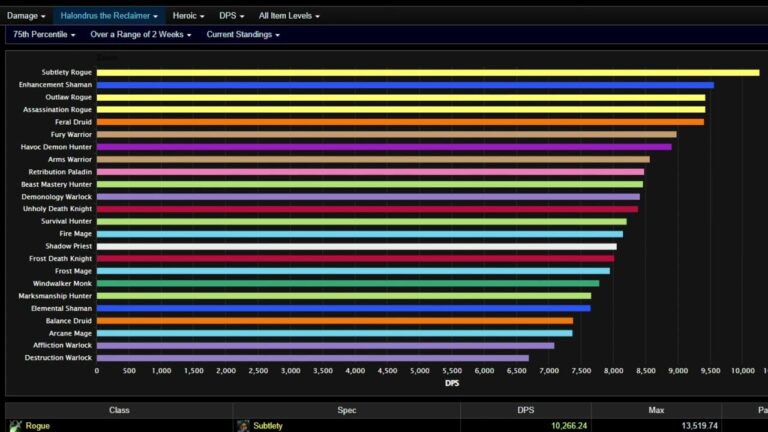Click the Rogue class icon in table
This screenshot has height=432, width=768.
pyautogui.click(x=16, y=426)
